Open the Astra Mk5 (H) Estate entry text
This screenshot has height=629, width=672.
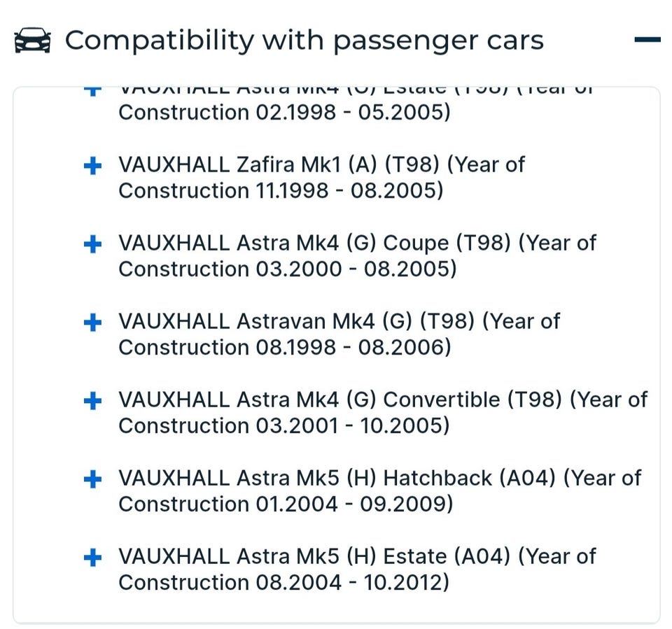[356, 557]
